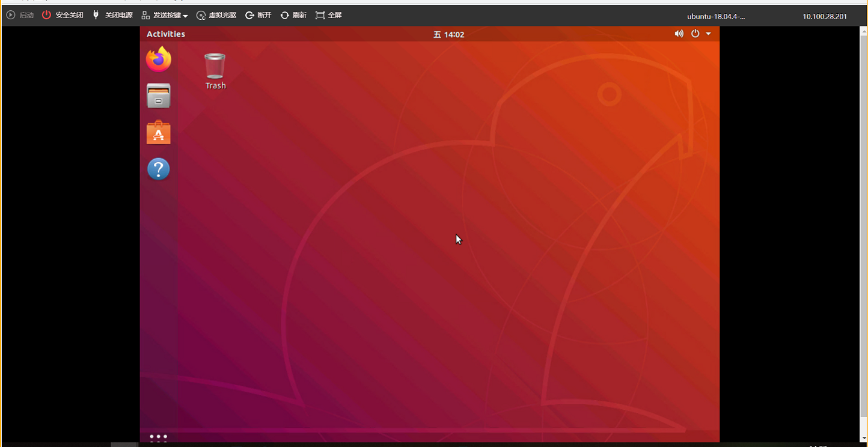868x447 pixels.
Task: Click 断开 disconnect button
Action: (x=258, y=15)
